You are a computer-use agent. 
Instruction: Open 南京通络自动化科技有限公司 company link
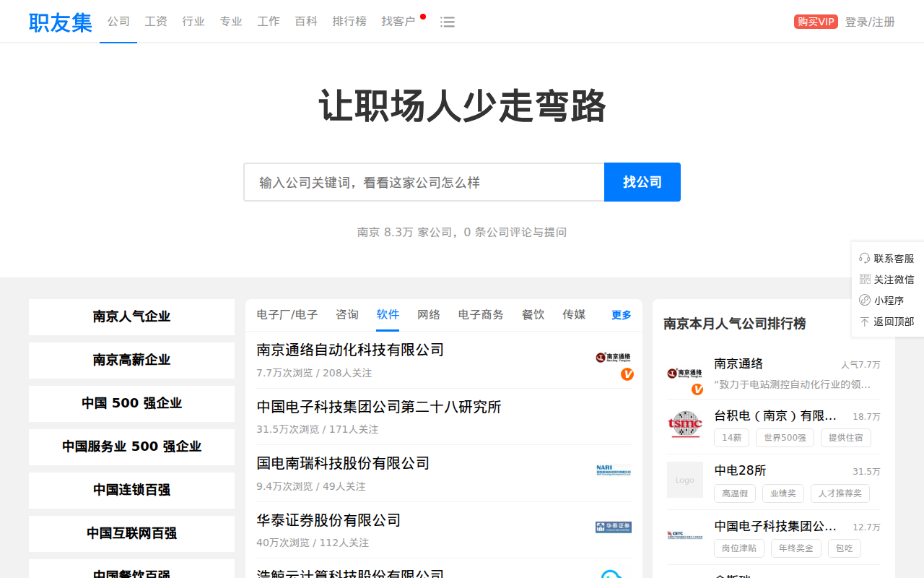point(350,350)
